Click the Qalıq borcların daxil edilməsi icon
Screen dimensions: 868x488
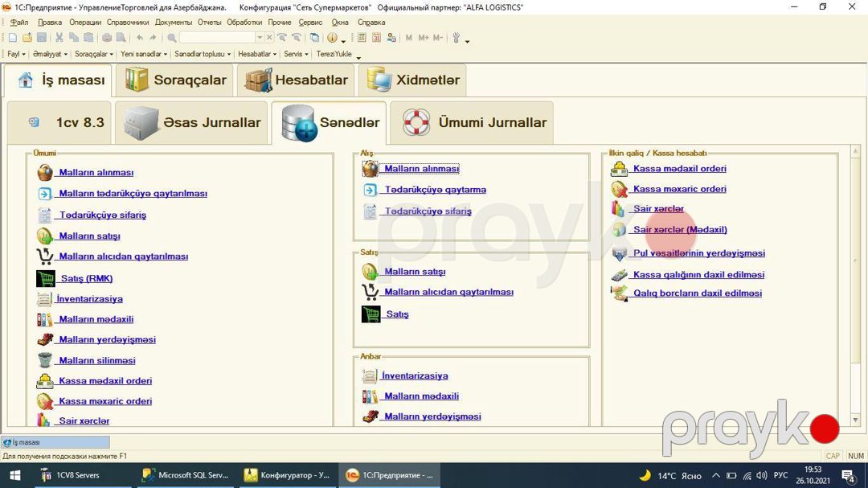(619, 293)
